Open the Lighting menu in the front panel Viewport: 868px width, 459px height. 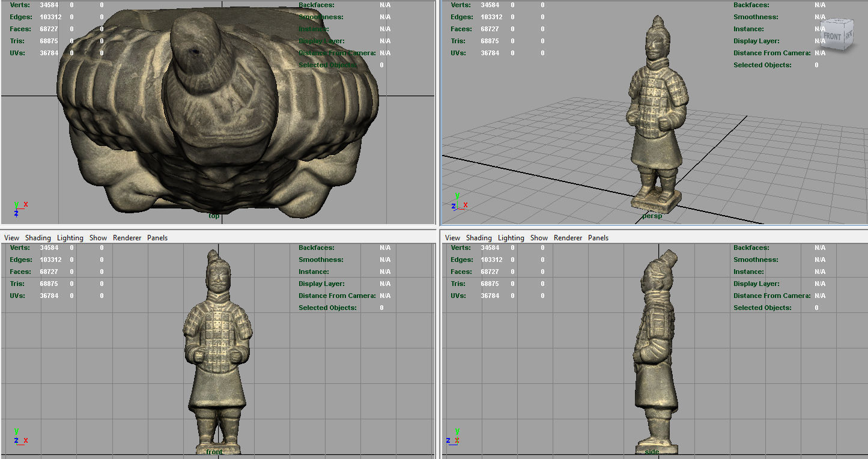pos(70,238)
